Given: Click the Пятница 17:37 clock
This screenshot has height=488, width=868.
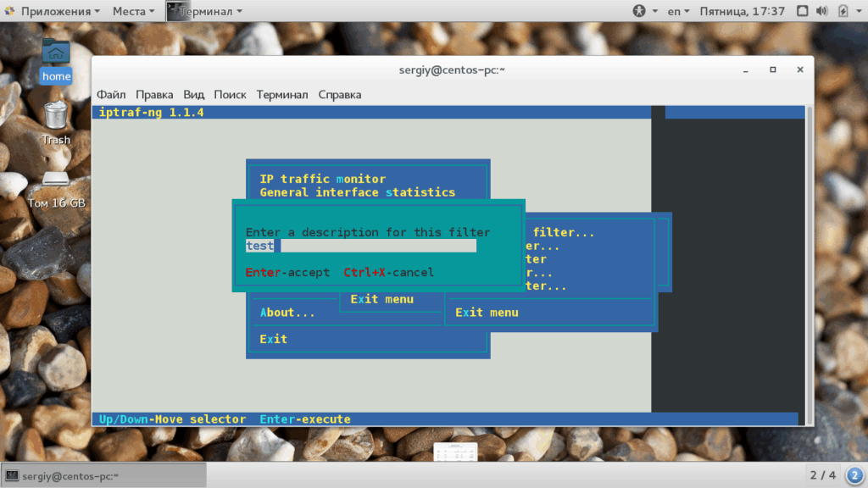Looking at the screenshot, I should [742, 11].
